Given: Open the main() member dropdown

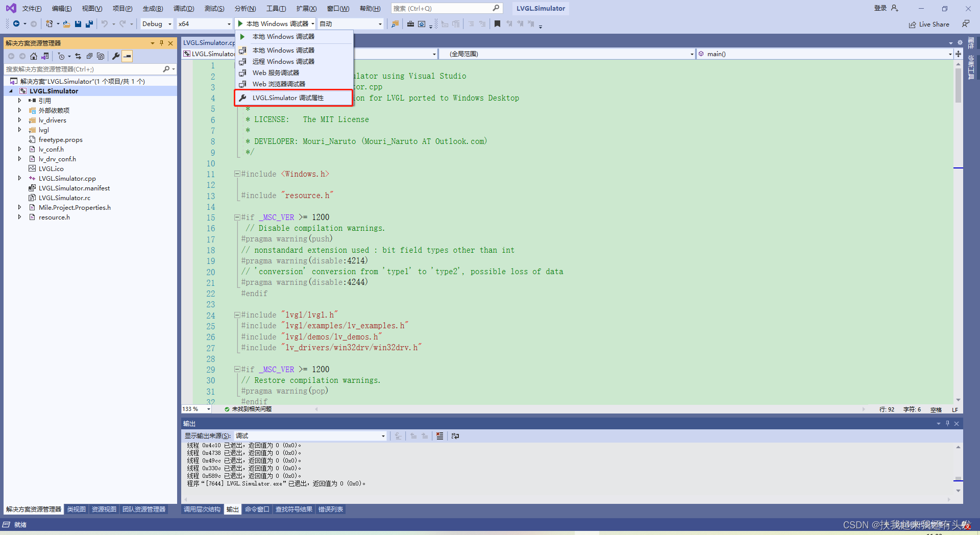Looking at the screenshot, I should (824, 54).
